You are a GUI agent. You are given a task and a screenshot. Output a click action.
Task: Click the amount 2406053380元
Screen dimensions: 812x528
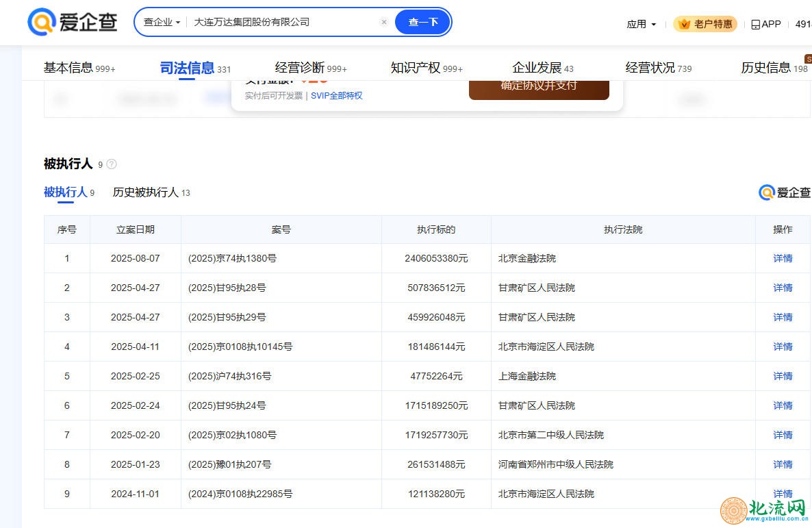point(436,258)
